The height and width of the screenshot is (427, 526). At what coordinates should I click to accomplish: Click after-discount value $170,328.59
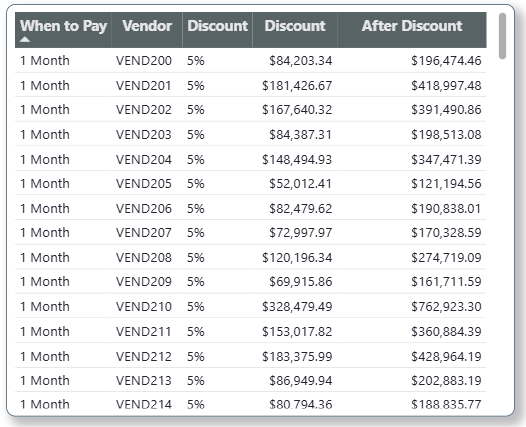click(x=446, y=232)
